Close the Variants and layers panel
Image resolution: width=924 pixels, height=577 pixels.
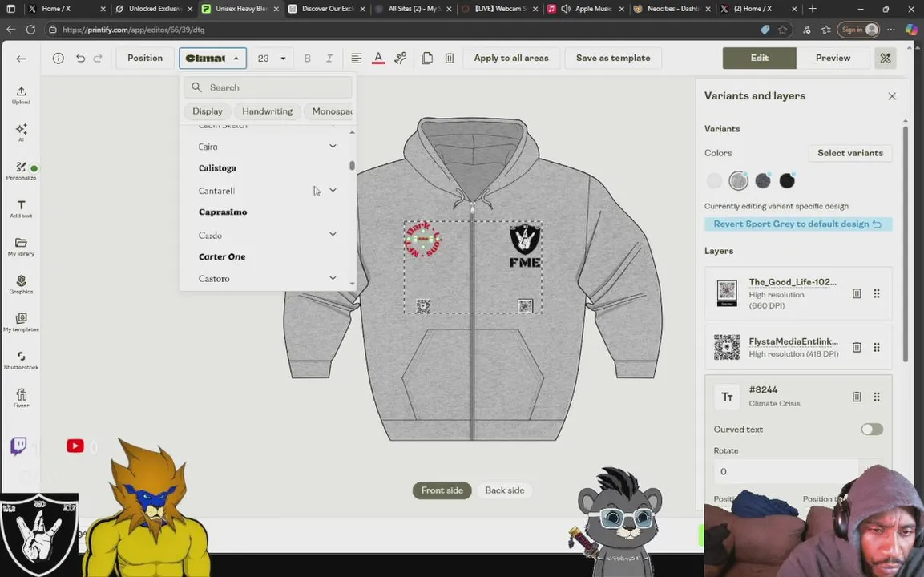(892, 96)
